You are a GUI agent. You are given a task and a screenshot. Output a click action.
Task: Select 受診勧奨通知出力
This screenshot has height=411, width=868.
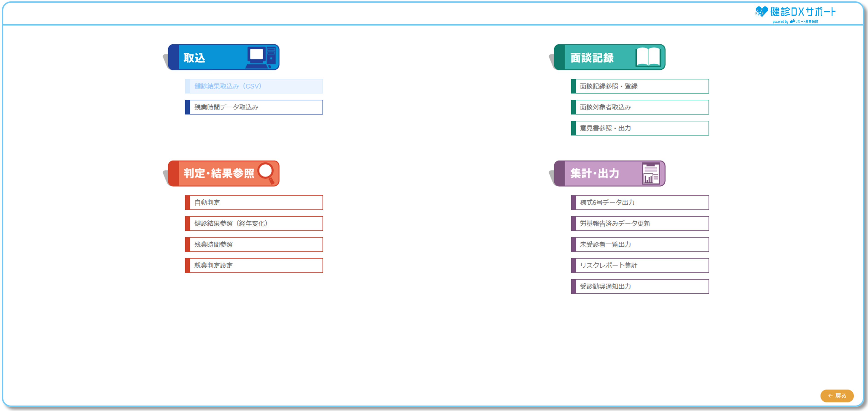coord(640,286)
